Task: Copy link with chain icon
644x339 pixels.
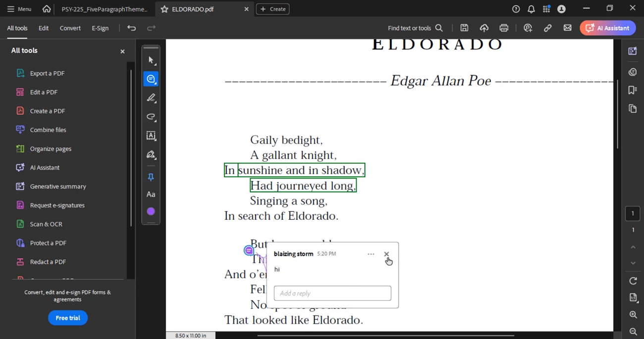Action: click(548, 28)
